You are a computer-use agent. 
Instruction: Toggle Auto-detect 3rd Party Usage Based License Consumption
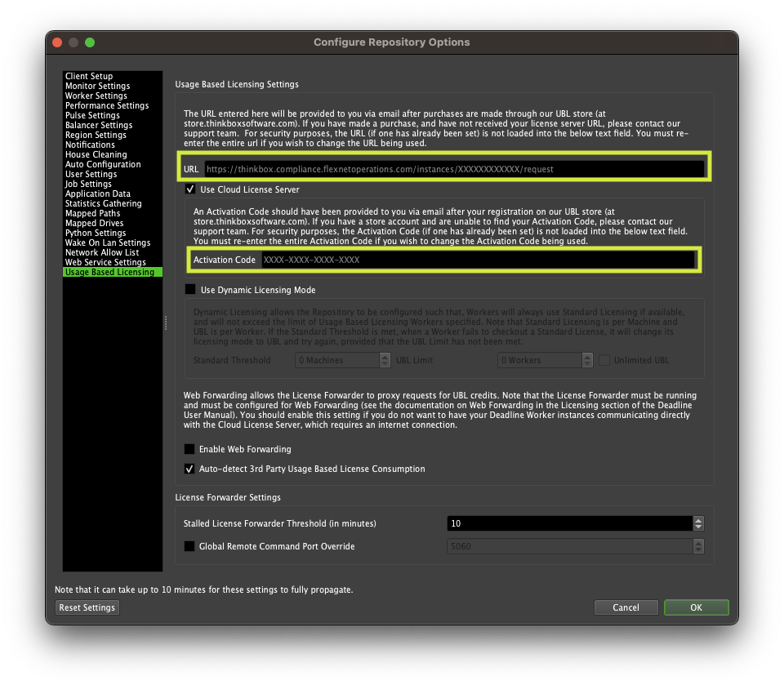(x=189, y=469)
